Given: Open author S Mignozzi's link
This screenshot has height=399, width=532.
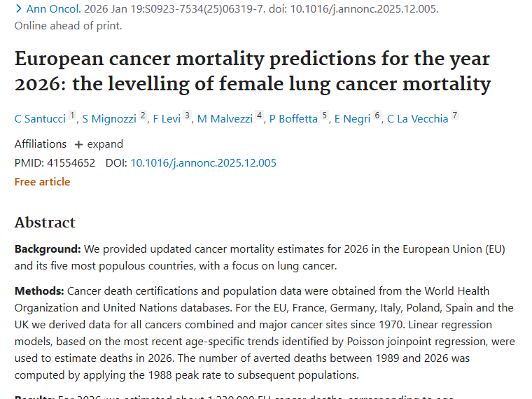Looking at the screenshot, I should pyautogui.click(x=109, y=118).
